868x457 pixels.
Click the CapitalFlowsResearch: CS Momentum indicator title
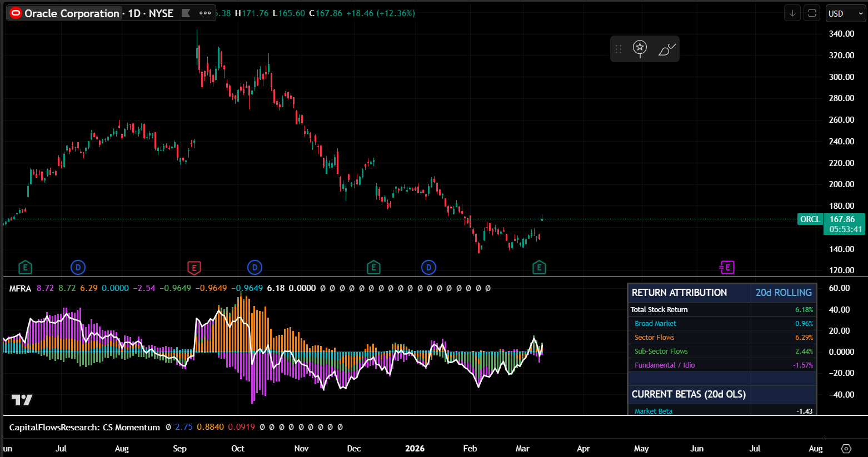(x=84, y=427)
